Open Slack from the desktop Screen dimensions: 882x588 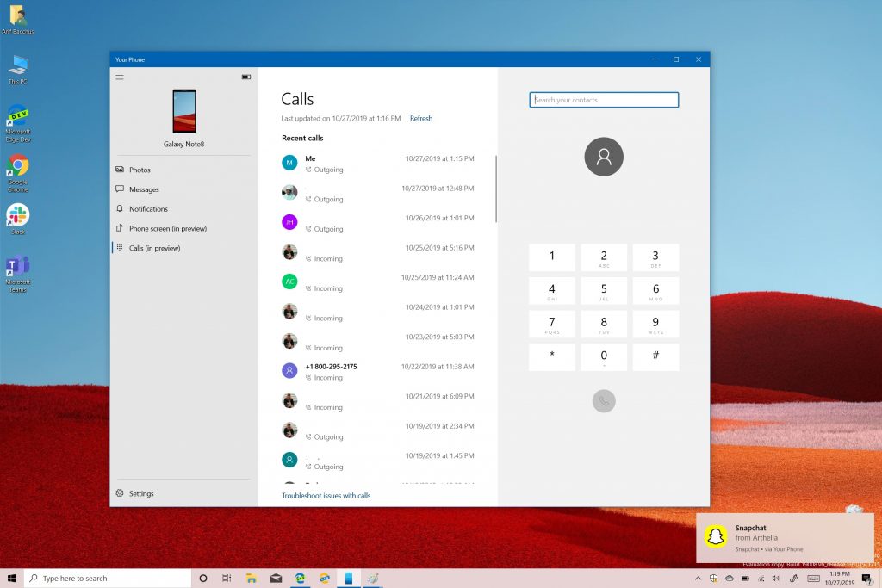click(17, 215)
